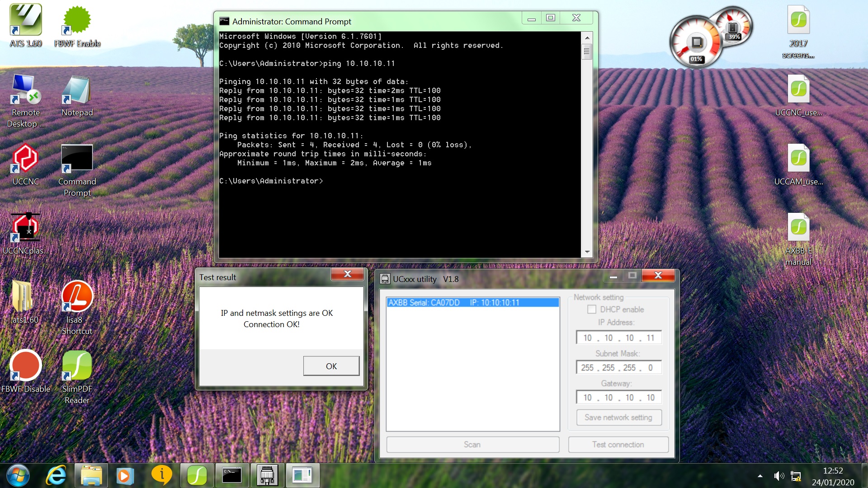The height and width of the screenshot is (488, 868).
Task: Show hidden system tray icons arrow
Action: (760, 476)
